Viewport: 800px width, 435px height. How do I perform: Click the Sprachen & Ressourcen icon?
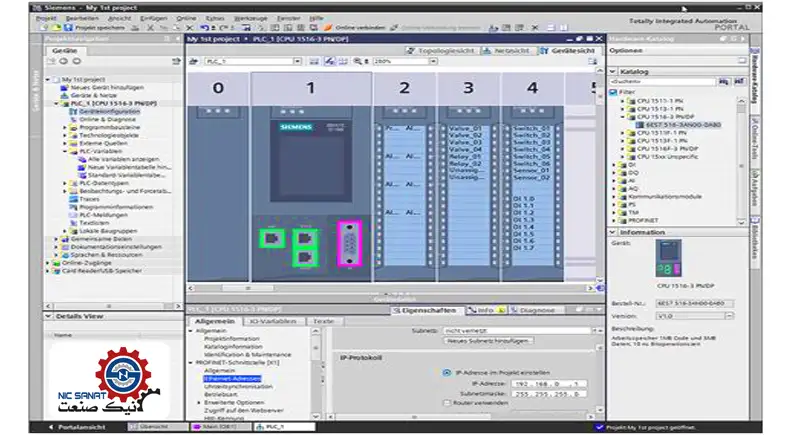(x=65, y=254)
